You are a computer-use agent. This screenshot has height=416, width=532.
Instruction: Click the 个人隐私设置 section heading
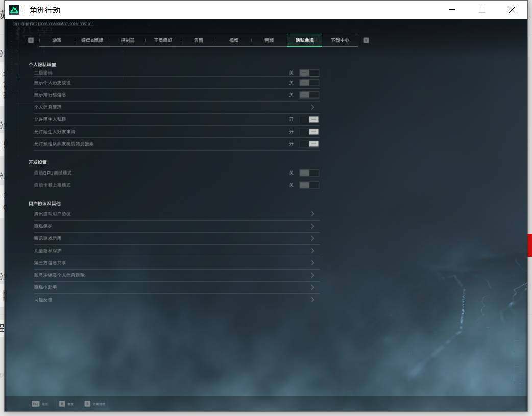pyautogui.click(x=42, y=64)
